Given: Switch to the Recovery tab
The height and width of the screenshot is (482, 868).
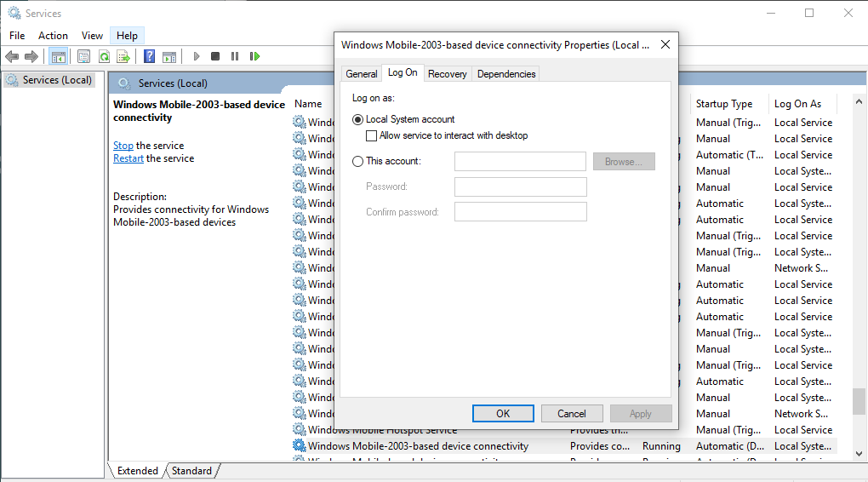Looking at the screenshot, I should click(x=448, y=74).
